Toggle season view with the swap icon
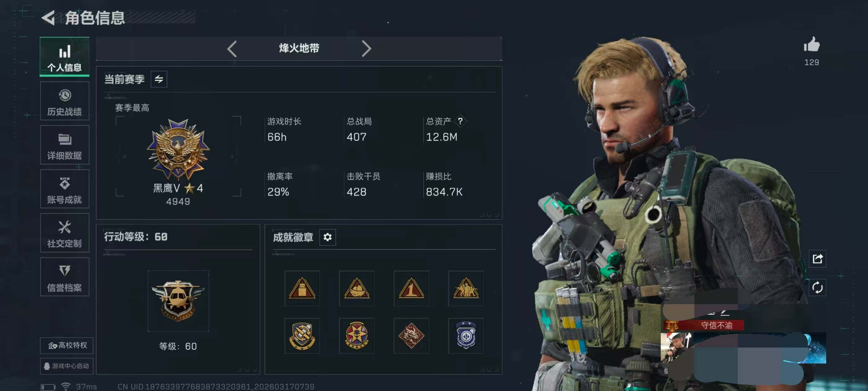868x391 pixels. click(159, 79)
